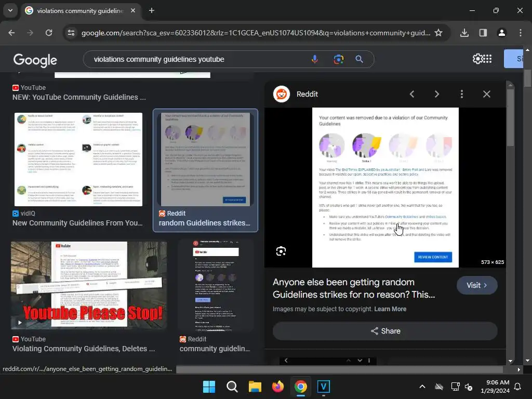Viewport: 532px width, 399px height.
Task: Open a new browser tab
Action: [x=152, y=10]
